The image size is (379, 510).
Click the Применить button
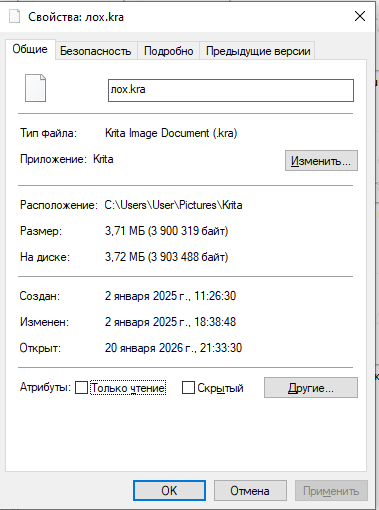(x=331, y=490)
